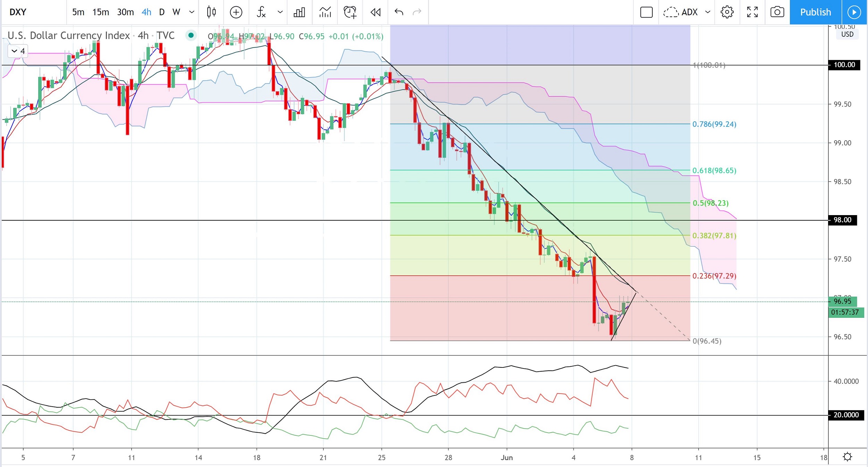Click the Jun date on the time axis
868x467 pixels.
[507, 458]
